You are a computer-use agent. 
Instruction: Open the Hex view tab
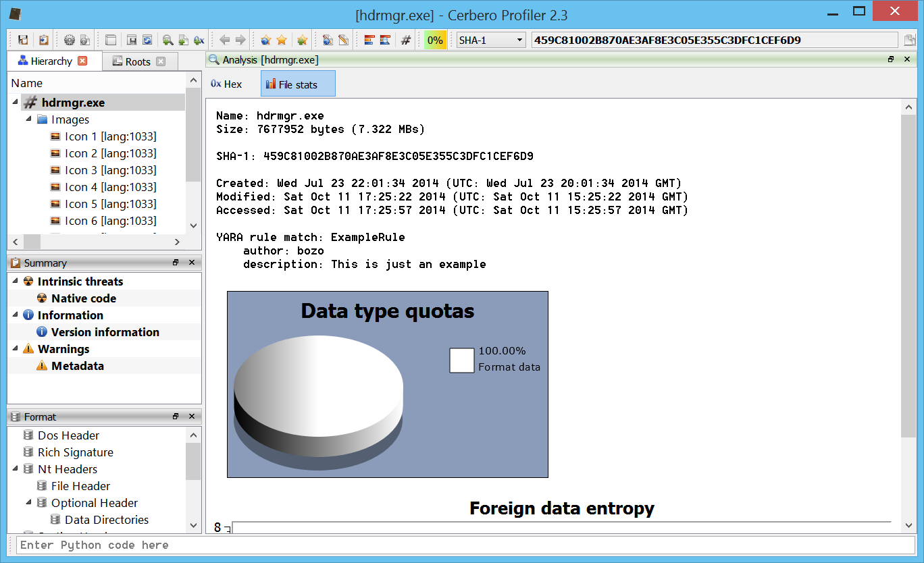click(x=226, y=84)
